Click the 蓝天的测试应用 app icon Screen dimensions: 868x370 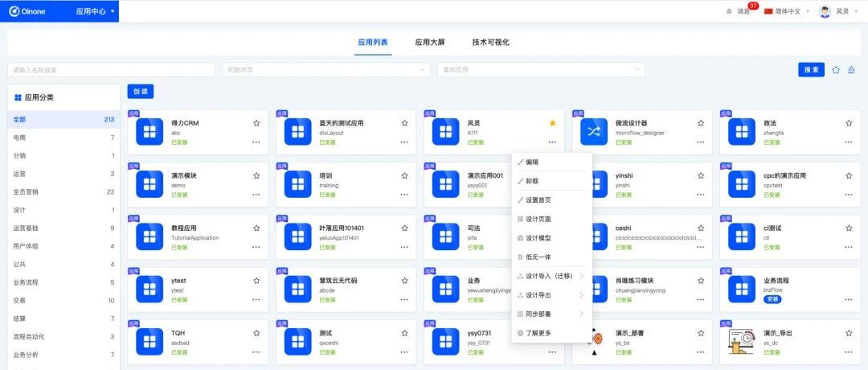(298, 132)
